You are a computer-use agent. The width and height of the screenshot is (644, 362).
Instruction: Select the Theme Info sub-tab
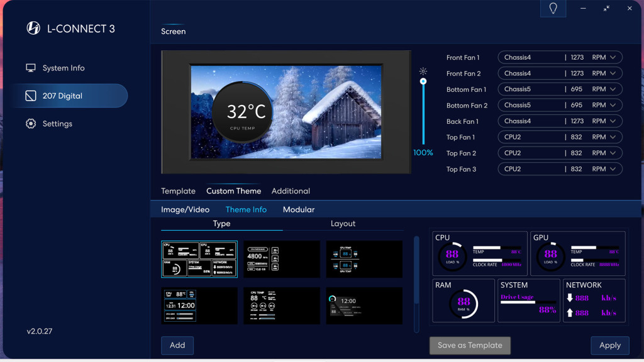point(246,209)
